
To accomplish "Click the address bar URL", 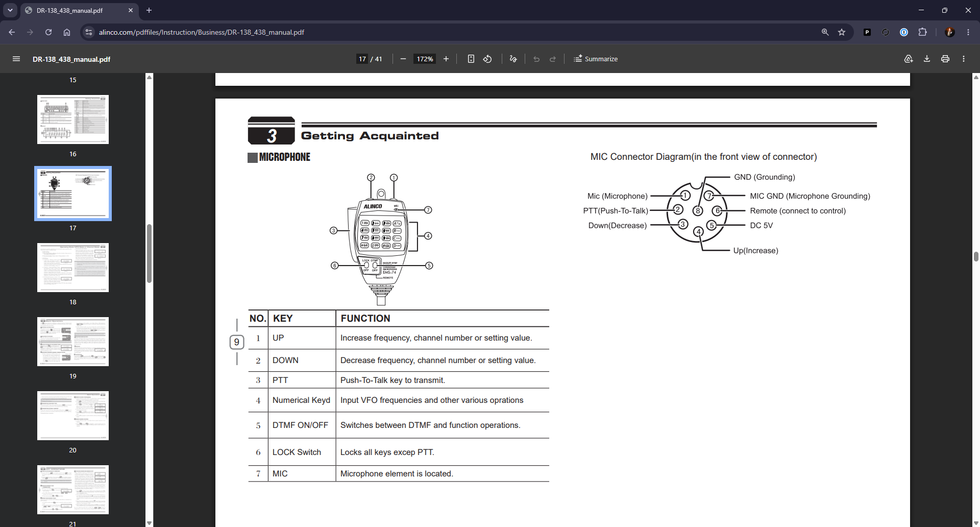I will point(202,32).
